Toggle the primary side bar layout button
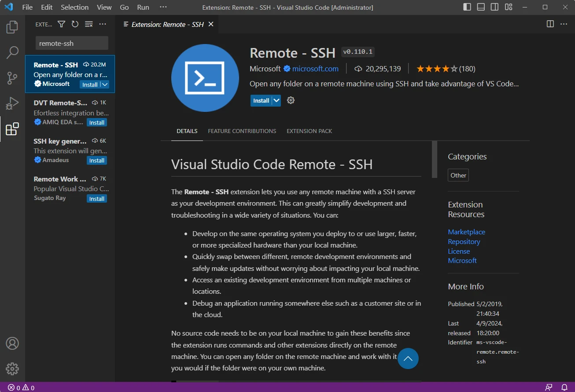 pyautogui.click(x=467, y=7)
